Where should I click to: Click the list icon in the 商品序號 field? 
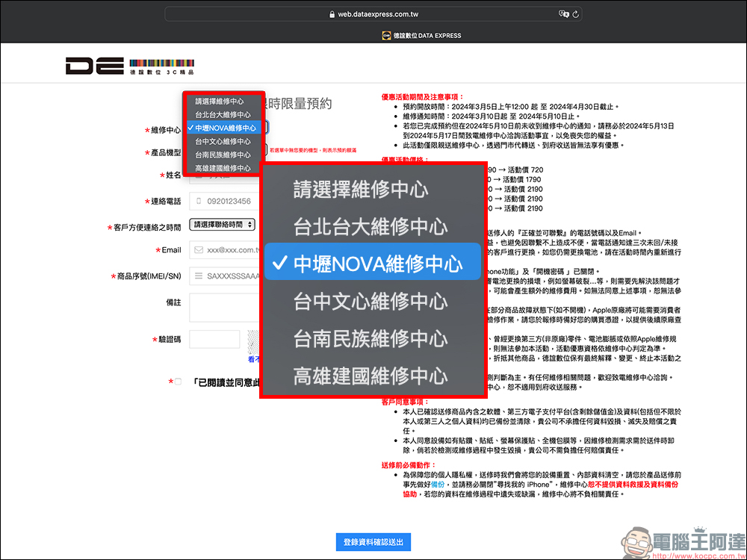[199, 276]
